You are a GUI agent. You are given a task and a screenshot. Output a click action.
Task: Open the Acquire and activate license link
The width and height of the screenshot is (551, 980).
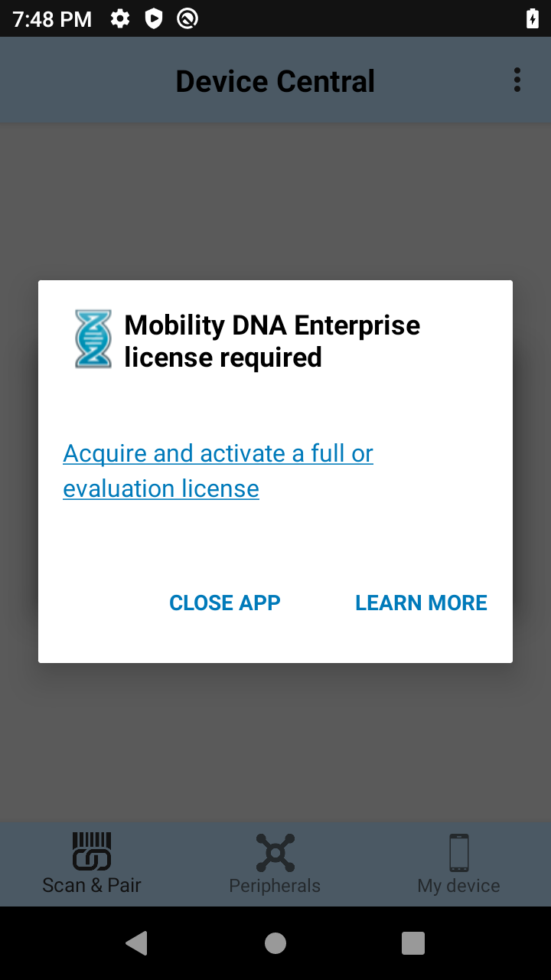(217, 471)
